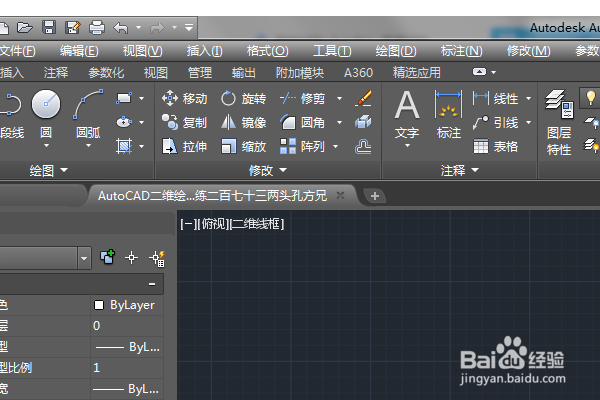Open the 编辑(E) menu

[79, 51]
